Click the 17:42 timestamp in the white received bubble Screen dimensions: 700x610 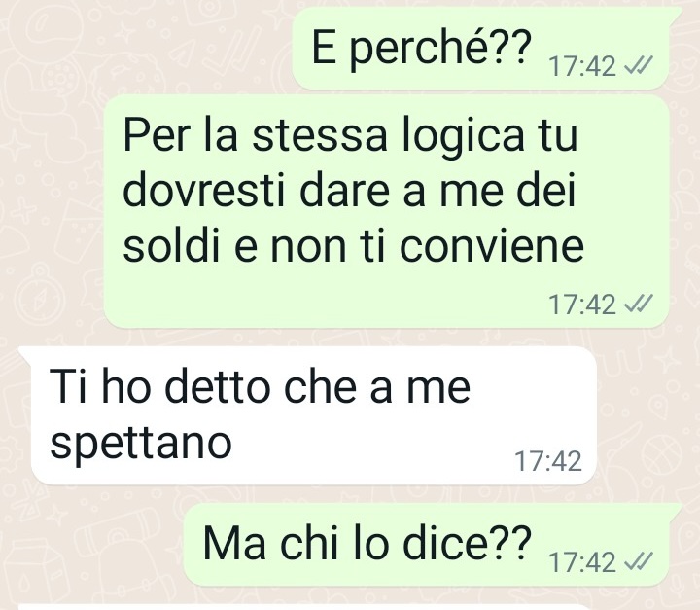(548, 461)
